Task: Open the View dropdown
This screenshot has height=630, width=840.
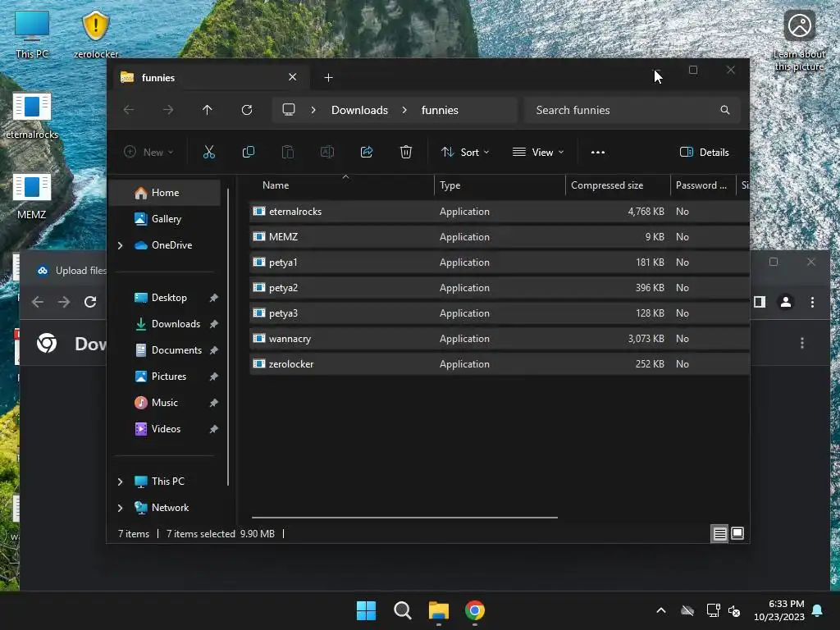Action: [538, 152]
